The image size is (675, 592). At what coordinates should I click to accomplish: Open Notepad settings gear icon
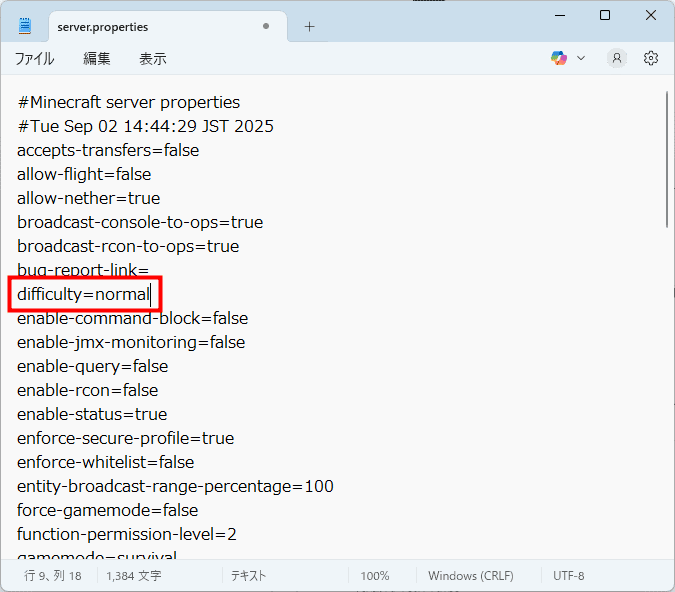[651, 58]
